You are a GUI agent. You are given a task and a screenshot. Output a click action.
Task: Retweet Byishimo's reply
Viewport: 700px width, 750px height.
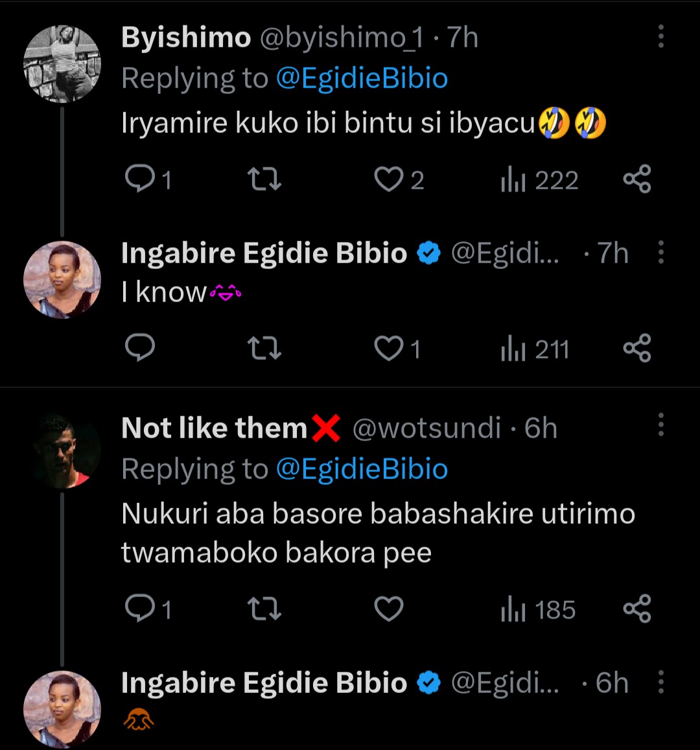pyautogui.click(x=264, y=180)
